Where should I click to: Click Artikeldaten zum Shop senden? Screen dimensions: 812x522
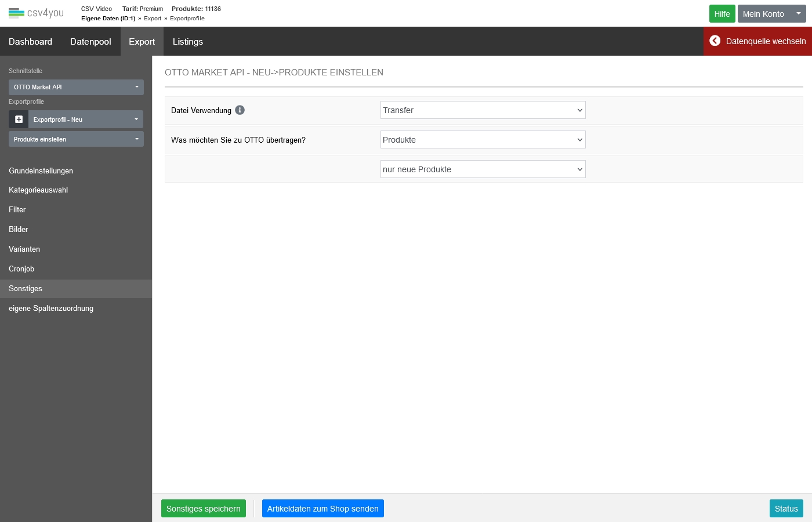coord(322,509)
